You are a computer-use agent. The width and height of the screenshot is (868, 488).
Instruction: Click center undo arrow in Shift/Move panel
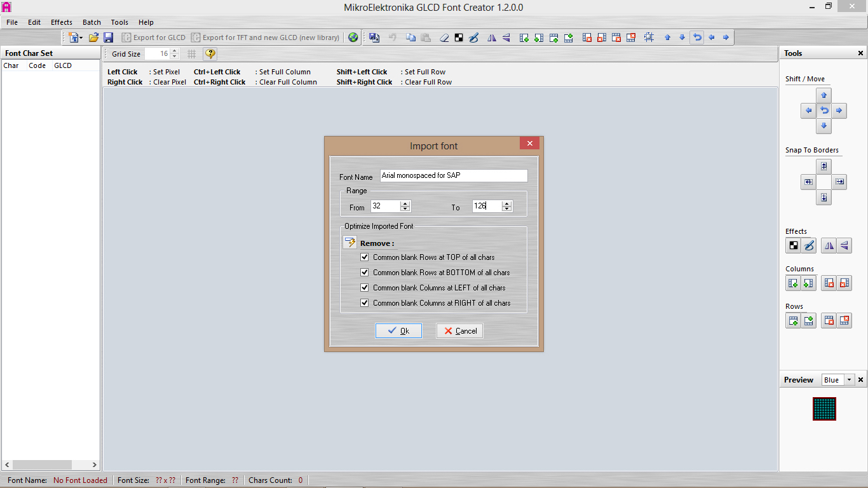[x=824, y=111]
